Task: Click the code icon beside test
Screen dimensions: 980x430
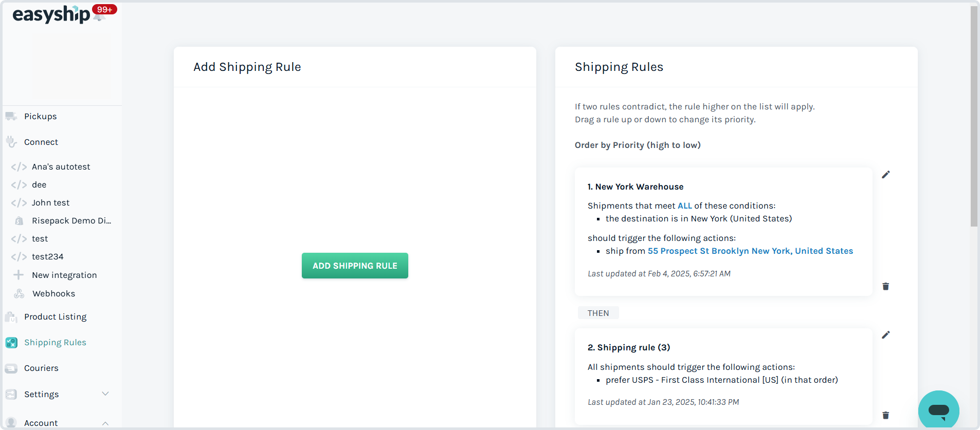Action: [x=19, y=239]
